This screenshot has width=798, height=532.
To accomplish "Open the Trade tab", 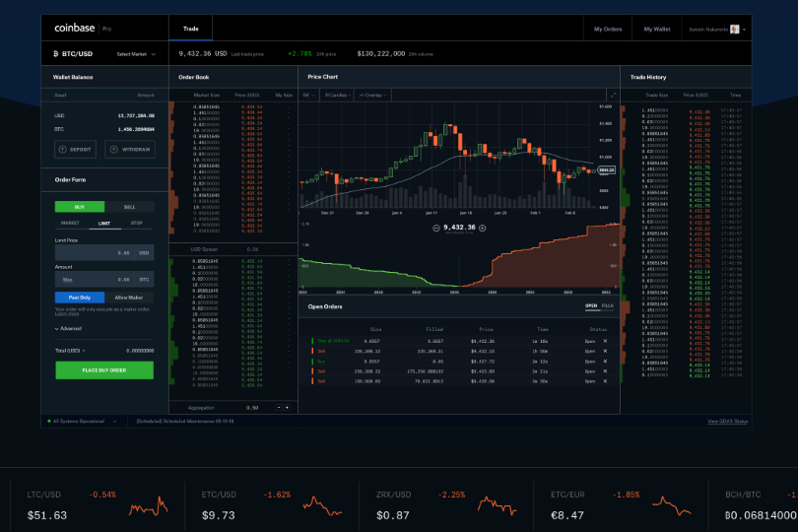I will click(x=191, y=29).
